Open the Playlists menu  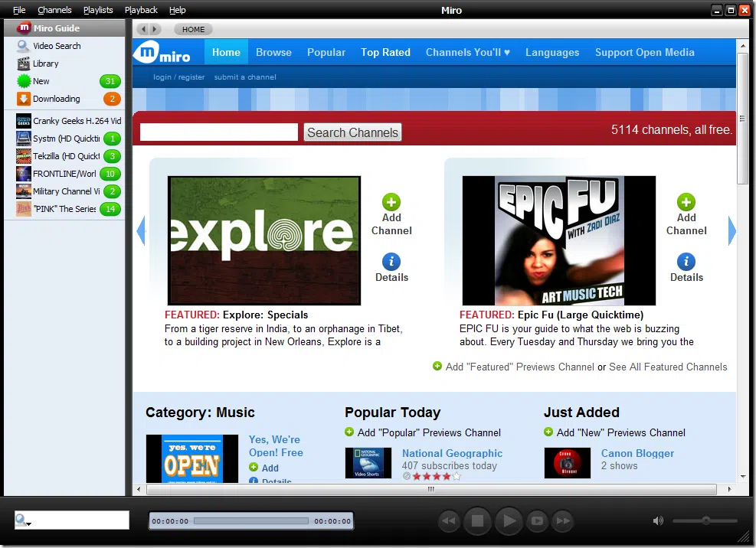click(98, 10)
